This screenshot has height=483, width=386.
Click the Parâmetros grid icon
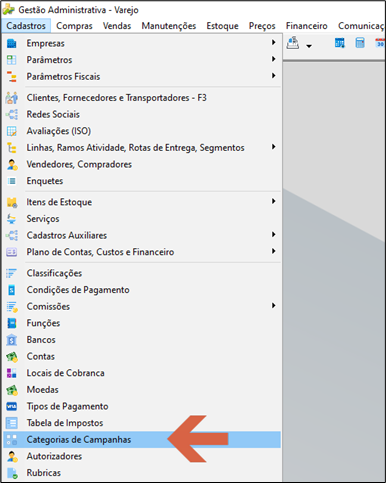point(12,60)
